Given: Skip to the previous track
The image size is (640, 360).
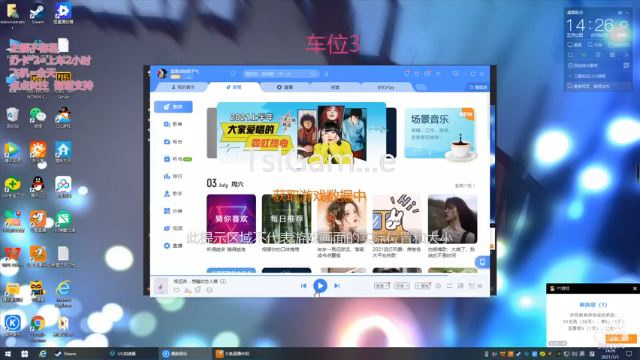Looking at the screenshot, I should pos(303,286).
